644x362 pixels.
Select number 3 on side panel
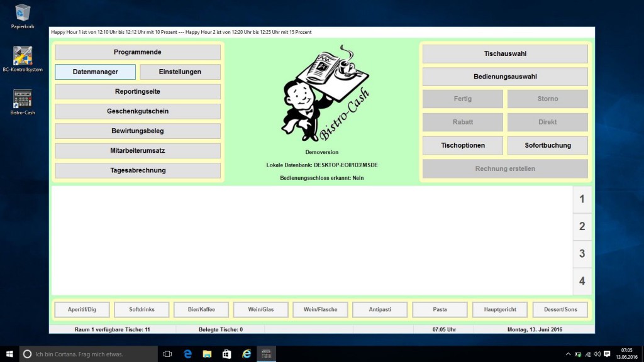tap(582, 254)
